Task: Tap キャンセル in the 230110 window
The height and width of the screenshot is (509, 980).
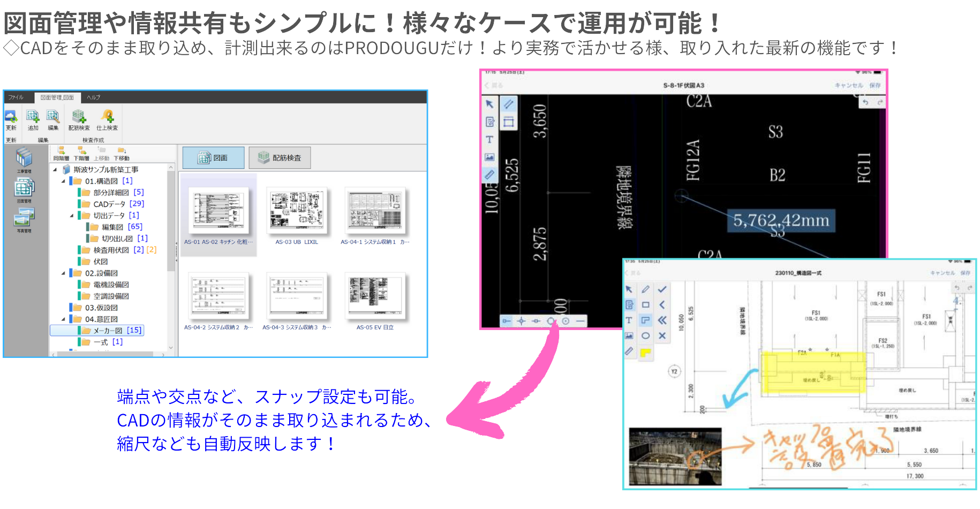Action: pos(942,273)
